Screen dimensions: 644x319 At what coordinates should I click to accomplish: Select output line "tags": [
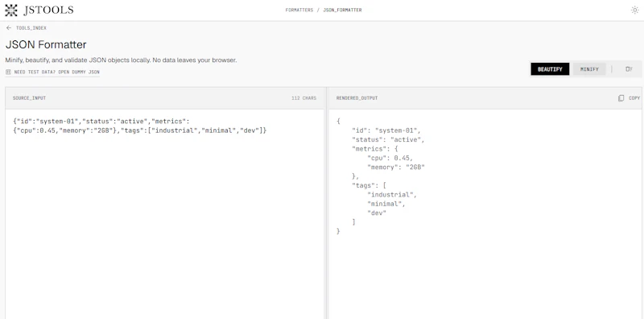click(369, 185)
